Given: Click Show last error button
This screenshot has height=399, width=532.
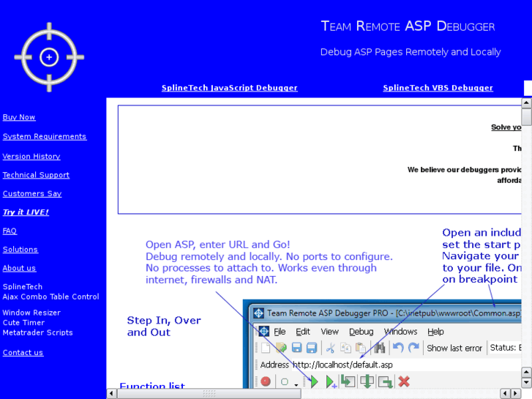Looking at the screenshot, I should pos(454,348).
